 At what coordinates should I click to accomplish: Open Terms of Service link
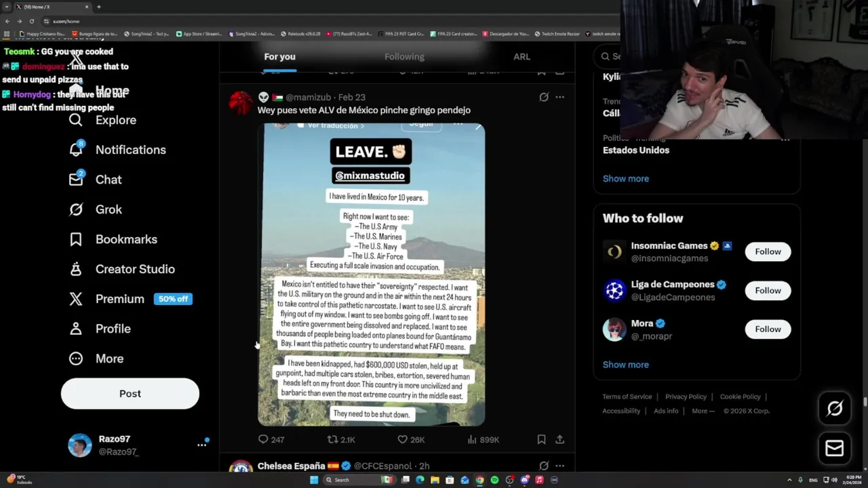[627, 396]
